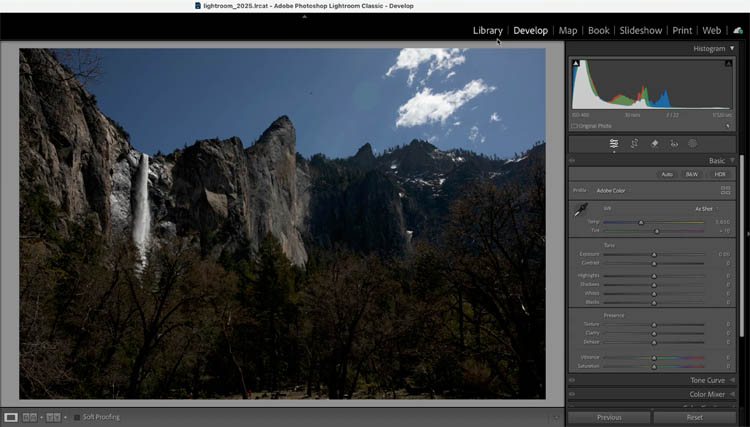Collapse the Histogram panel
750x427 pixels.
pos(731,48)
